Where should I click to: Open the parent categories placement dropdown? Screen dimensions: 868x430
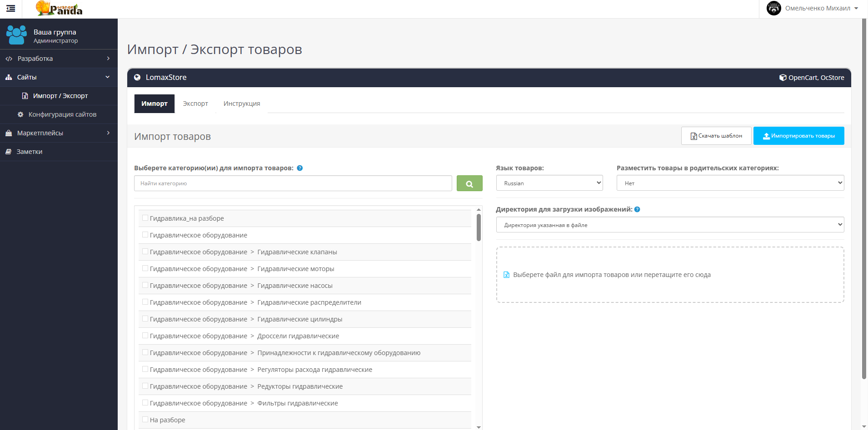tap(730, 183)
